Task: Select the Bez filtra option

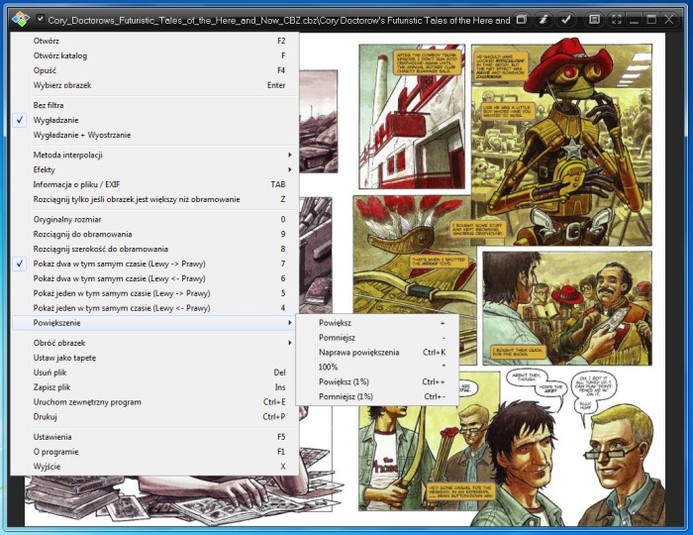Action: click(x=155, y=105)
